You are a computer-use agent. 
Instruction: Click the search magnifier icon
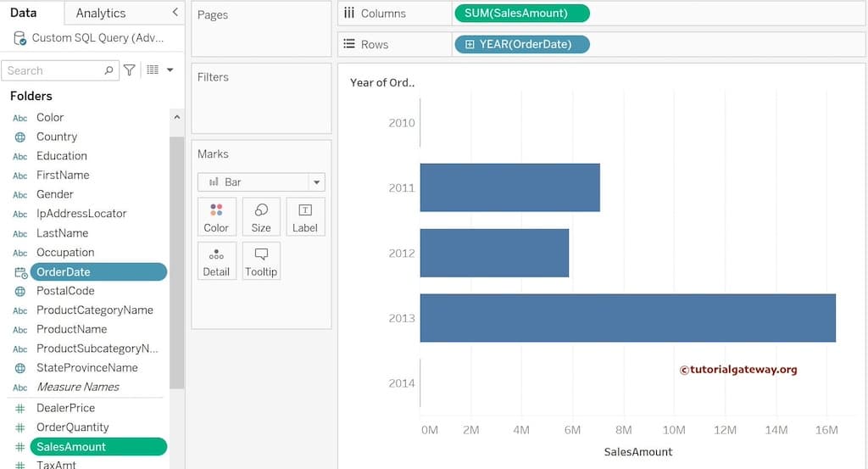pos(108,70)
